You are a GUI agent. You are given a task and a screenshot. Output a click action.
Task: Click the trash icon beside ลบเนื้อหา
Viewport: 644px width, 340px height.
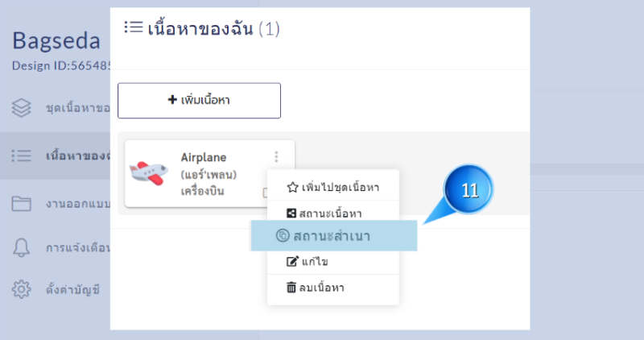tap(291, 288)
